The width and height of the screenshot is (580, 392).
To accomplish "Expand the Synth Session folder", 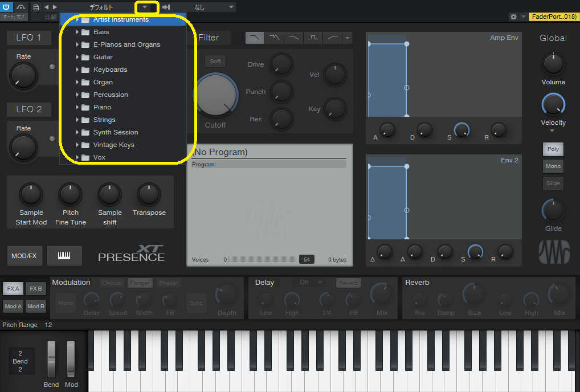I will click(77, 132).
